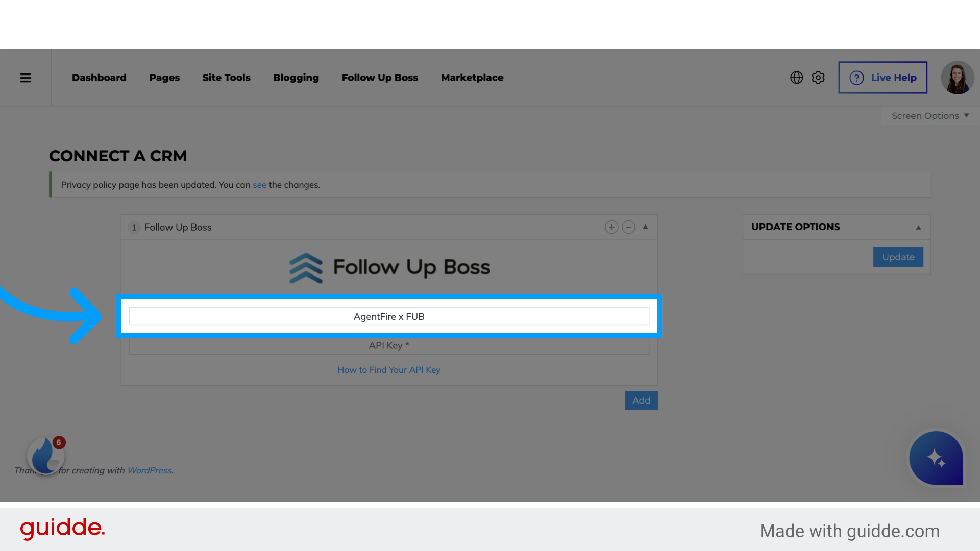Collapse the Update Options panel
Viewport: 980px width, 551px height.
[919, 227]
